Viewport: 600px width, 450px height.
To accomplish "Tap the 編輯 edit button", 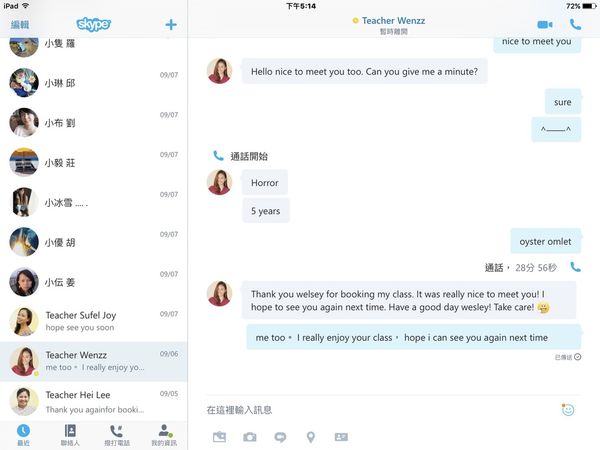I will (20, 25).
